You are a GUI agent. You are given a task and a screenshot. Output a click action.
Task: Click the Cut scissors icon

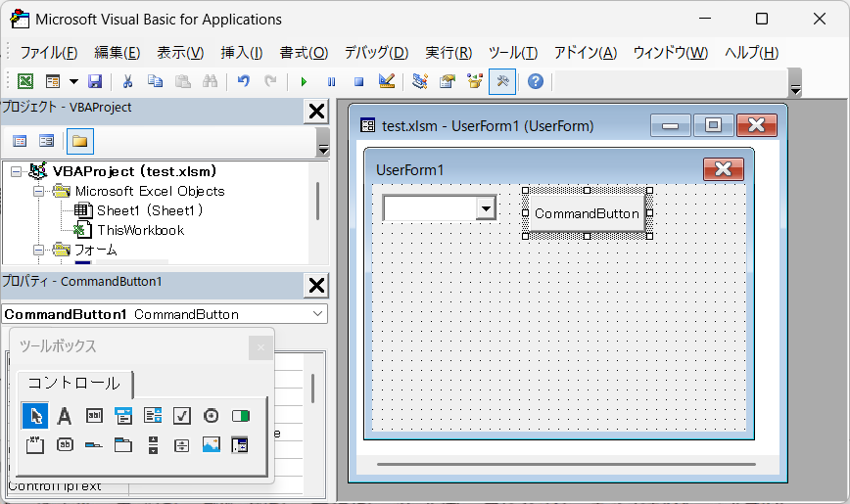127,81
